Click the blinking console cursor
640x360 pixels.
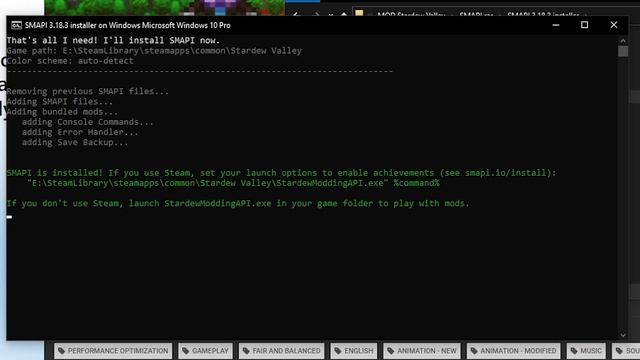pyautogui.click(x=9, y=217)
